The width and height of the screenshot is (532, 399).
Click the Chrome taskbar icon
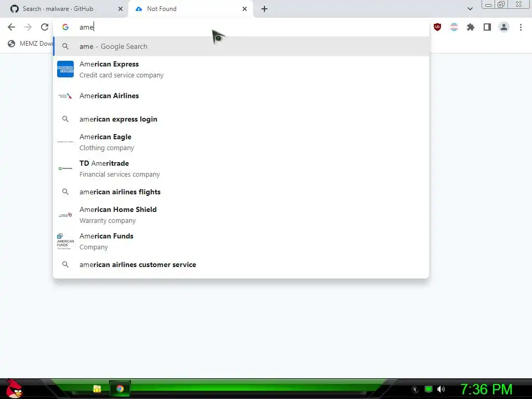120,389
